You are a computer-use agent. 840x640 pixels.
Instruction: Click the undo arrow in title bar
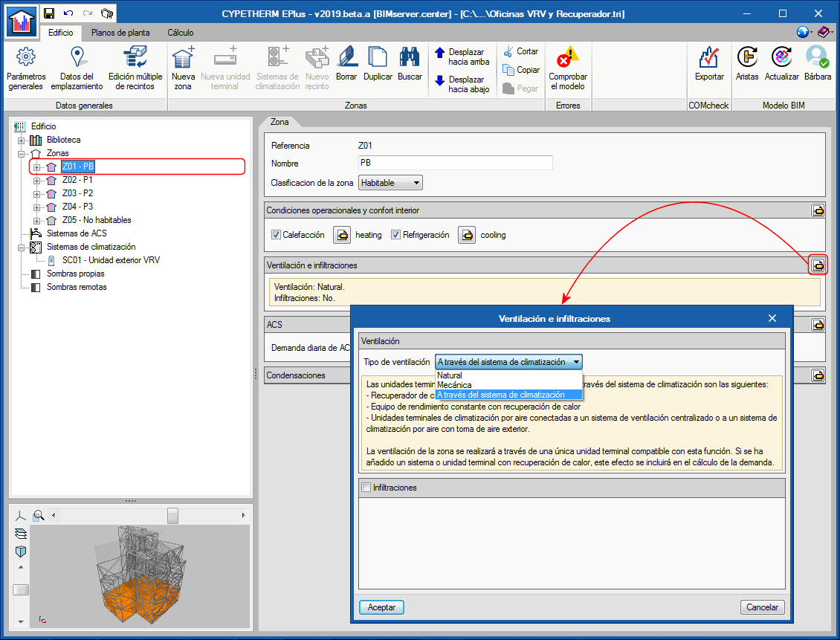68,13
